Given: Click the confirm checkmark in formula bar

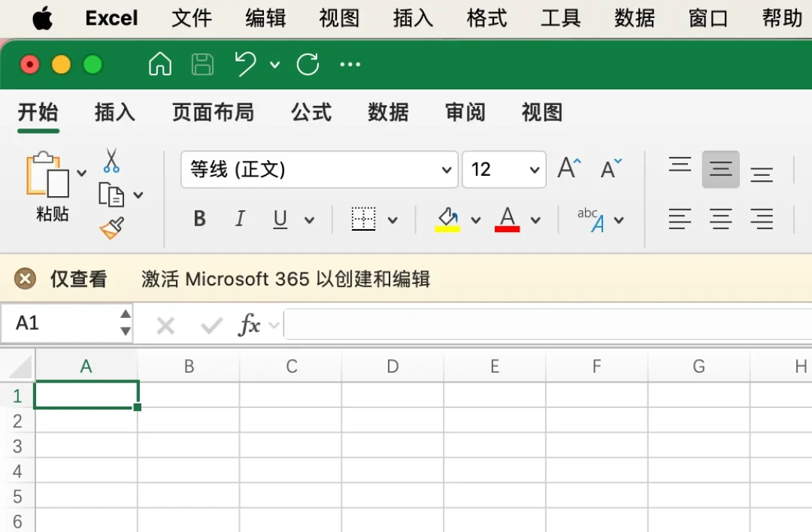Looking at the screenshot, I should [211, 326].
